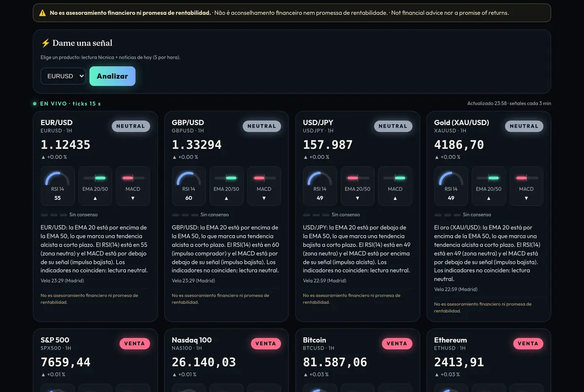Click the Gold MACD indicator
The height and width of the screenshot is (392, 584).
pos(526,185)
